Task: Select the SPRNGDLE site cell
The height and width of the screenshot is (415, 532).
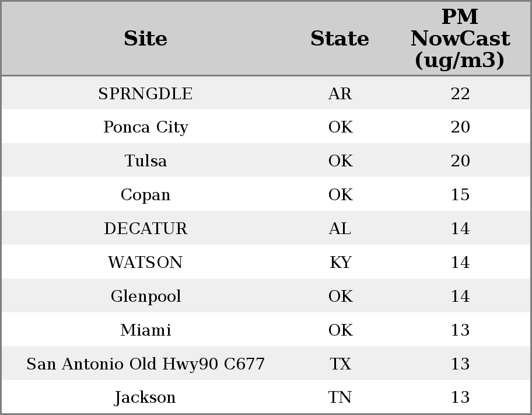Action: [145, 94]
